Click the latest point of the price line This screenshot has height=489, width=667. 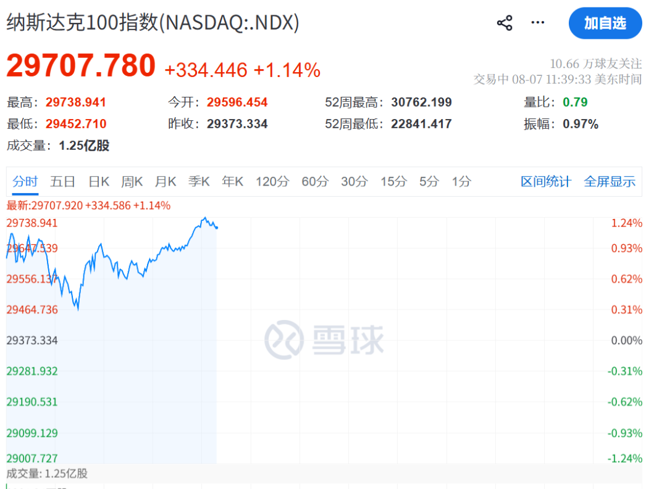(x=217, y=228)
